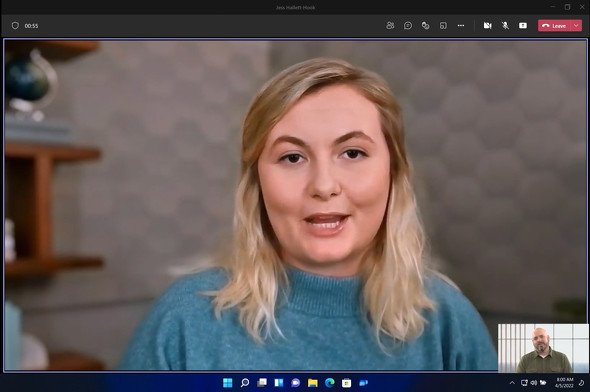Screen dimensions: 590x392
Task: Select the main speaker video
Action: (x=295, y=205)
